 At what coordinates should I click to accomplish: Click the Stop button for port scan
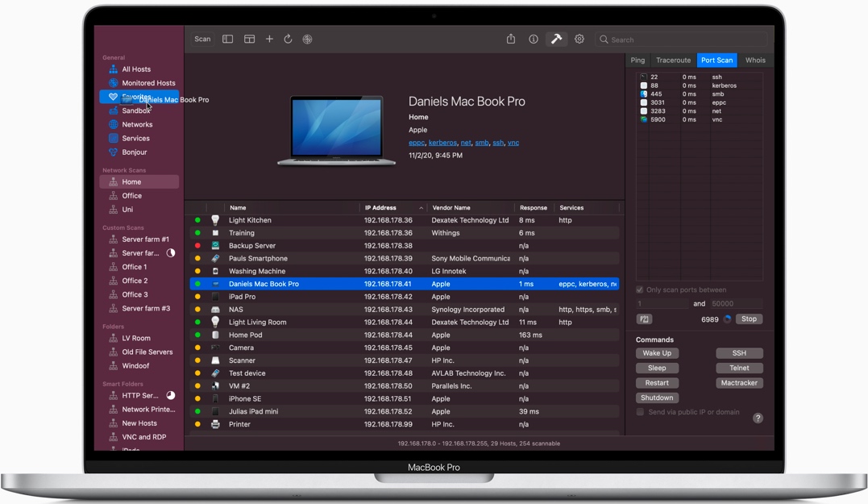pos(749,319)
